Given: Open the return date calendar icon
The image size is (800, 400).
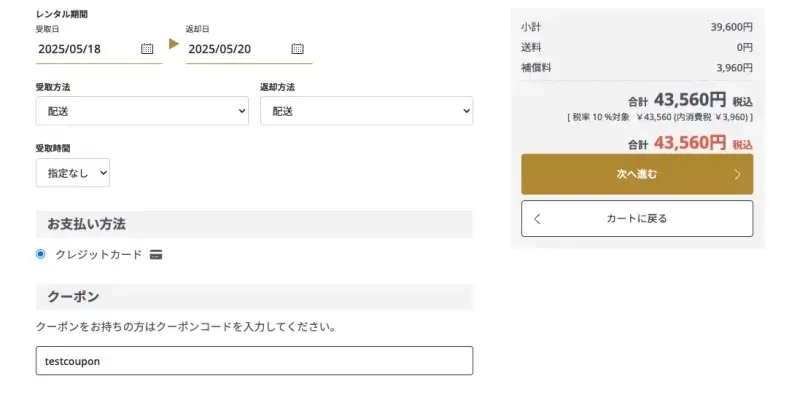Looking at the screenshot, I should click(297, 48).
